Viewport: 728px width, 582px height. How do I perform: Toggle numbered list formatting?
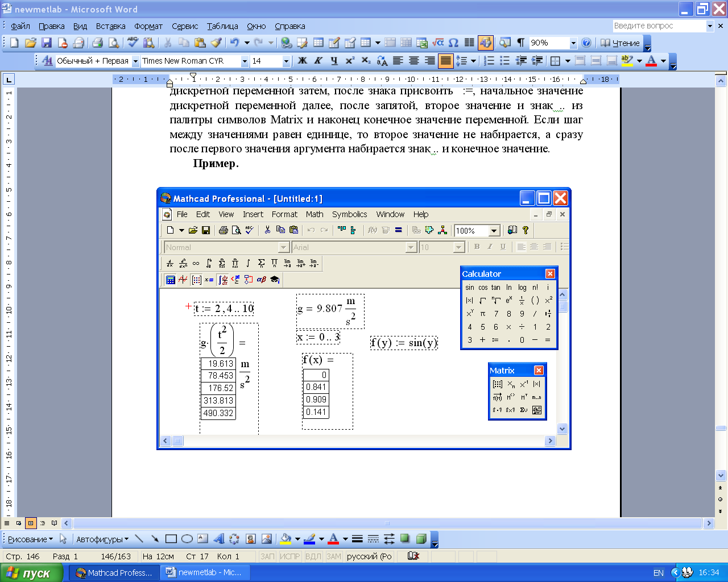[489, 61]
